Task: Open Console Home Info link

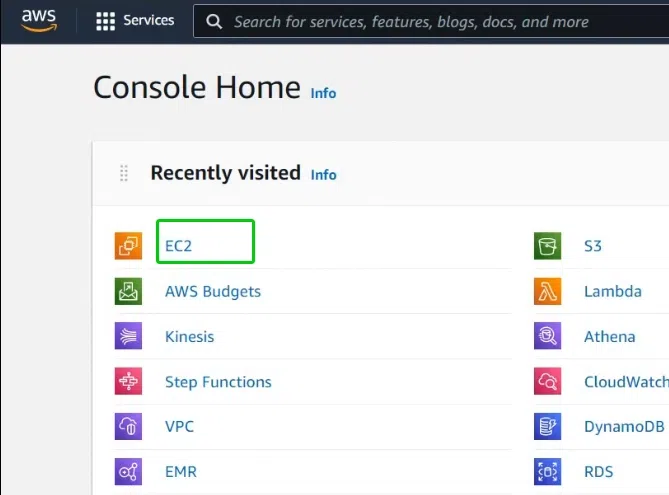Action: 323,93
